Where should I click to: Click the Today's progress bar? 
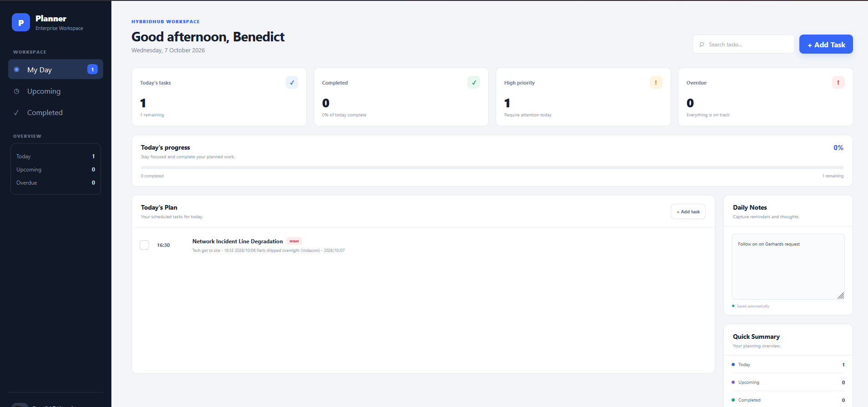click(492, 167)
